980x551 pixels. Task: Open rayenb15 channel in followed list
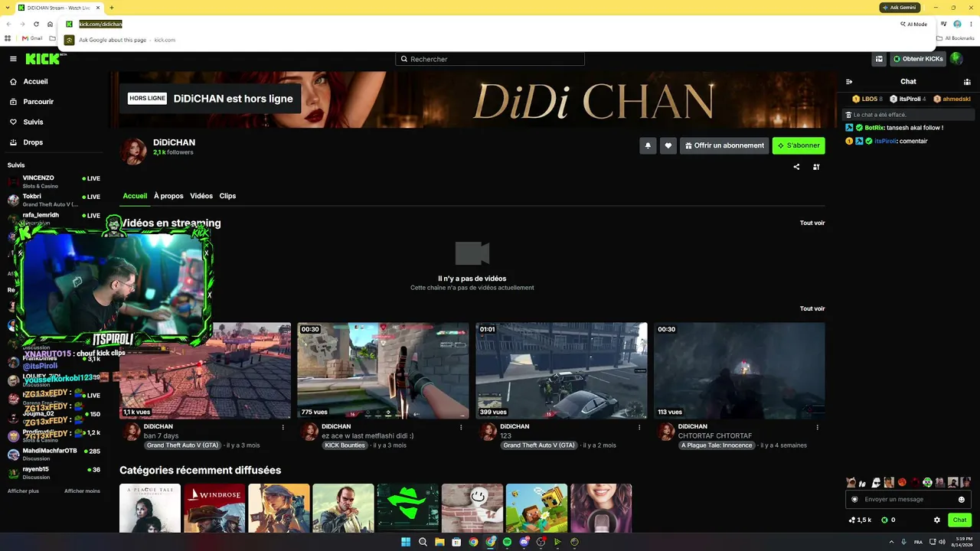pos(54,473)
